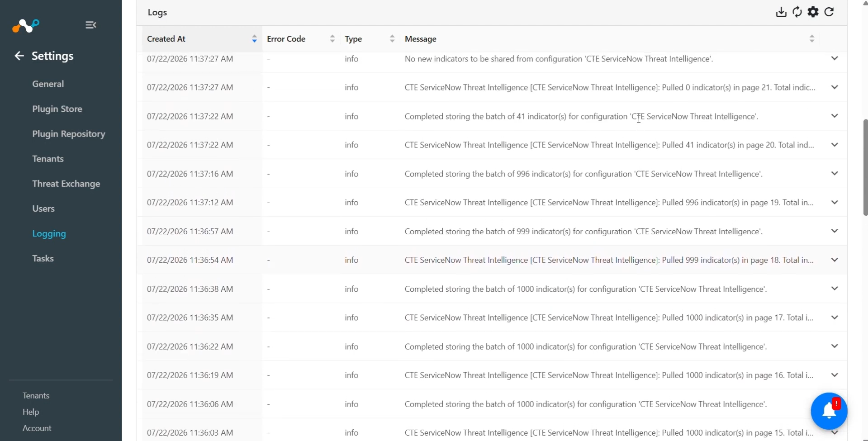Collapse the sidebar with the menu icon
The image size is (868, 441).
tap(91, 25)
